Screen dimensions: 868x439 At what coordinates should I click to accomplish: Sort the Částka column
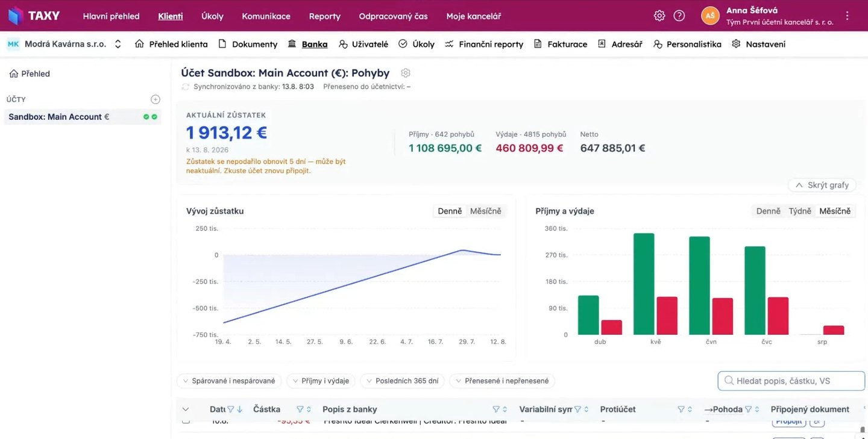[309, 409]
